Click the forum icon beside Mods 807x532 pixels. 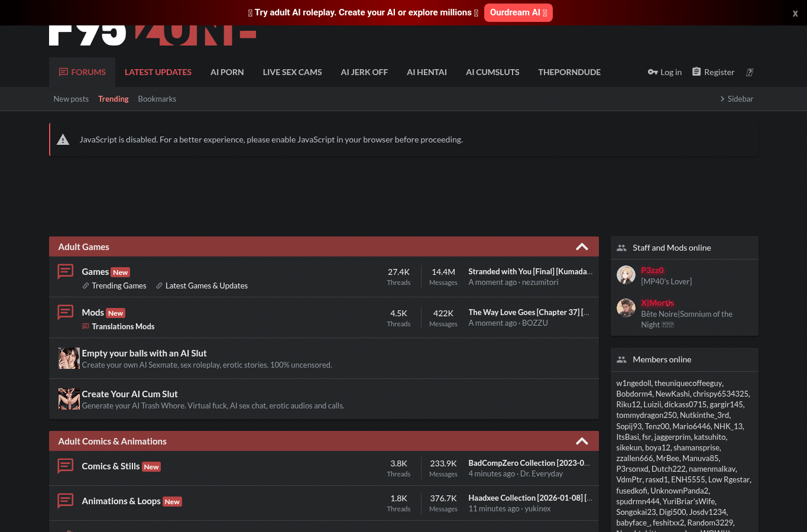coord(66,312)
